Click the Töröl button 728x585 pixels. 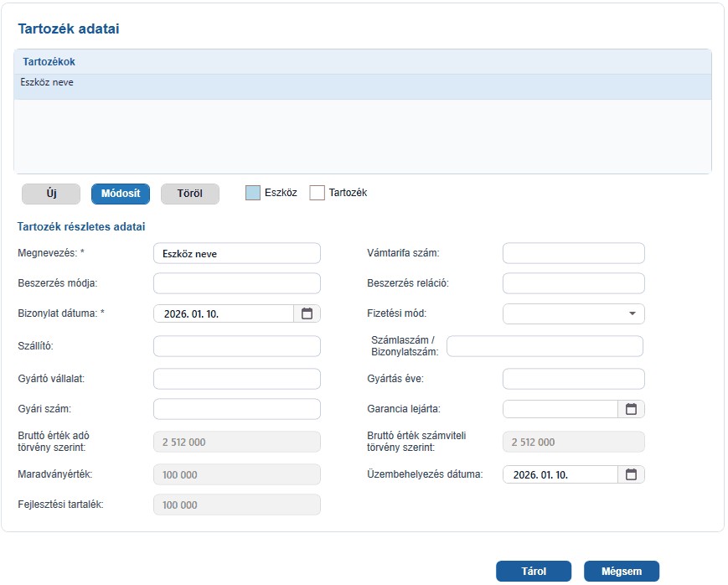(x=190, y=194)
